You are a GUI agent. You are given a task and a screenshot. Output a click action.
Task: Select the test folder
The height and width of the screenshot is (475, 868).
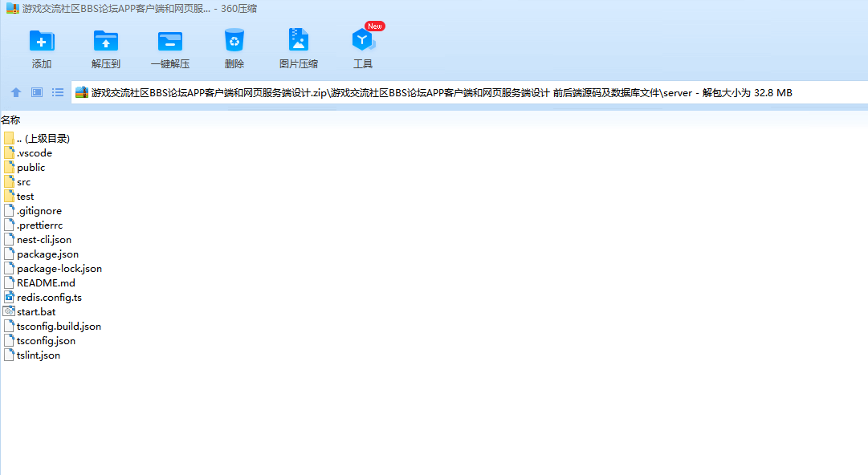coord(18,196)
